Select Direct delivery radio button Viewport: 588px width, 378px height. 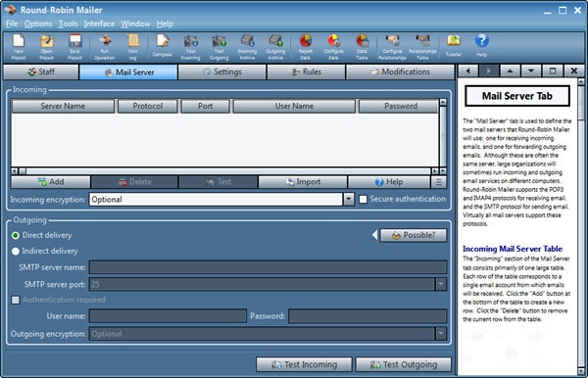pyautogui.click(x=16, y=236)
